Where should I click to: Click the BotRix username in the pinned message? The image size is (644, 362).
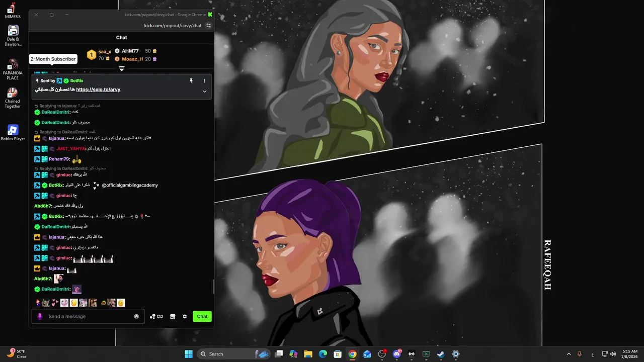click(x=76, y=80)
